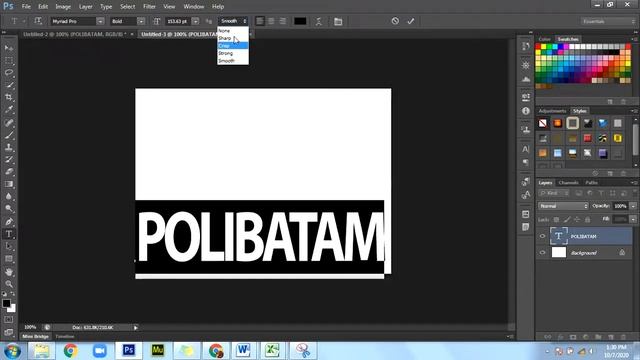Open layer filter Kind dropdown
The image size is (640, 360).
click(x=554, y=193)
